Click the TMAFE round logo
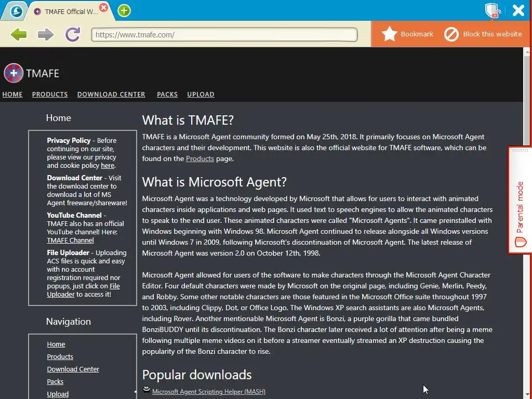This screenshot has width=532, height=399. point(14,73)
